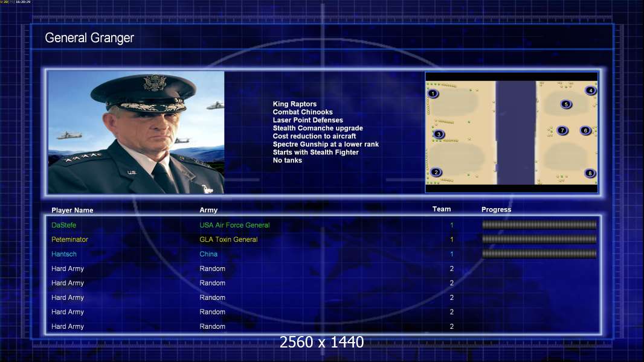Click start position marker 3 on minimap
Viewport: 644px width, 362px height.
tap(439, 134)
